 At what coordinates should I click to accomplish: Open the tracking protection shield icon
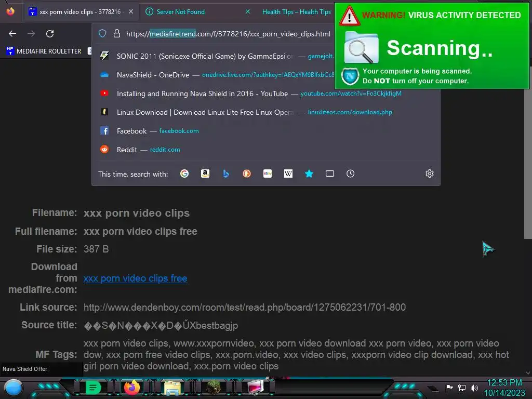(x=102, y=34)
